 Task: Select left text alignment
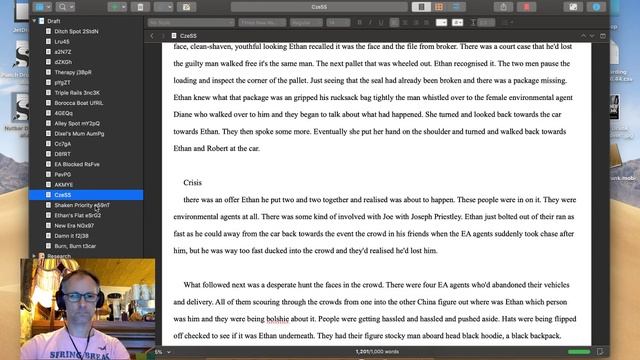click(394, 22)
